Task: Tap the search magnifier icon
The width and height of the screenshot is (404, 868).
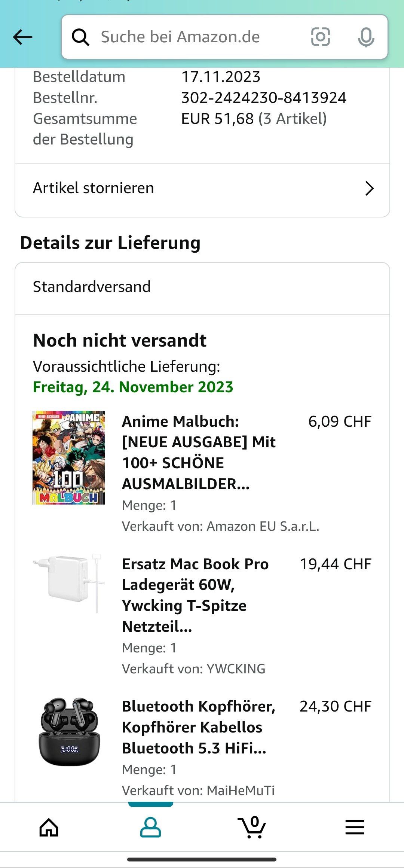Action: click(x=80, y=37)
